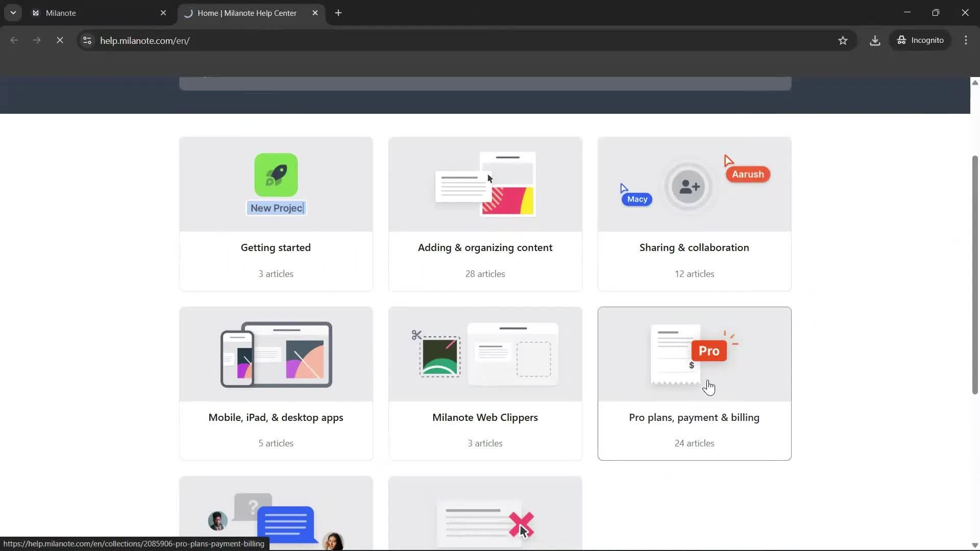Open the downloads tray icon
980x551 pixels.
tap(875, 40)
